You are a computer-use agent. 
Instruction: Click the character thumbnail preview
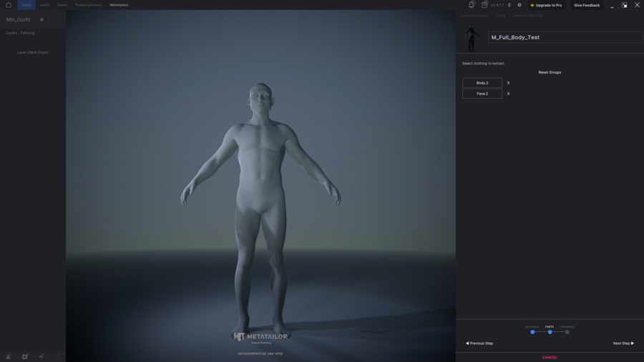(472, 37)
